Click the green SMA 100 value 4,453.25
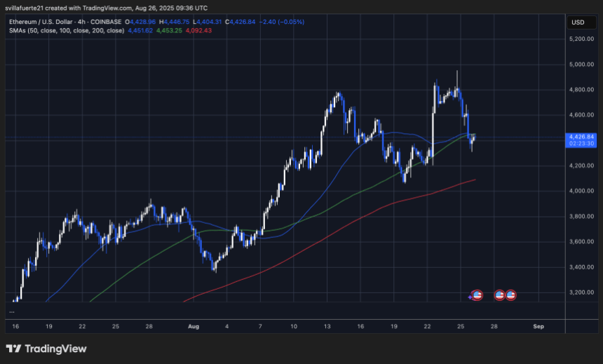 point(169,31)
